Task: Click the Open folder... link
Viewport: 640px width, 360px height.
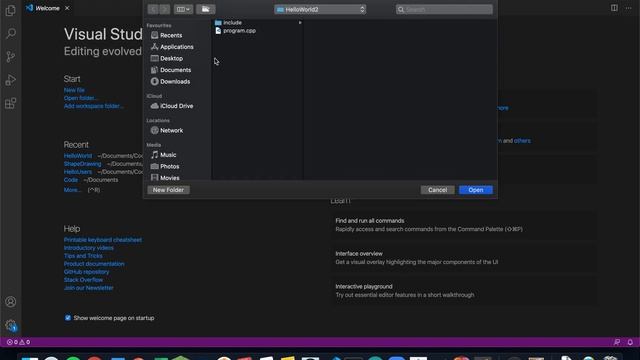Action: point(80,98)
